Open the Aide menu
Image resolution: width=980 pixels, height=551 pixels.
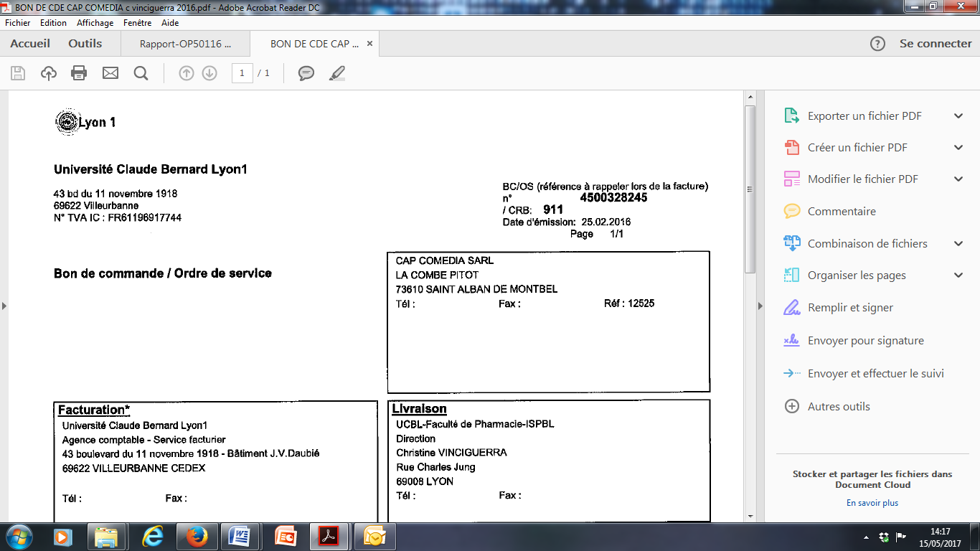click(x=170, y=23)
